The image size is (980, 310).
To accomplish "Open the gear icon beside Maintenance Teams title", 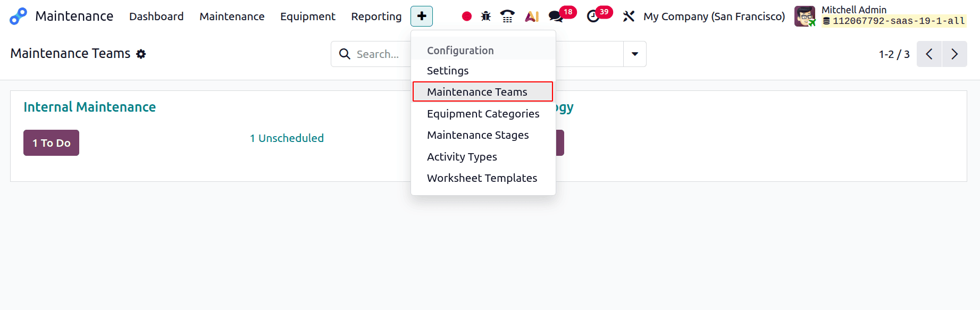I will pos(141,54).
